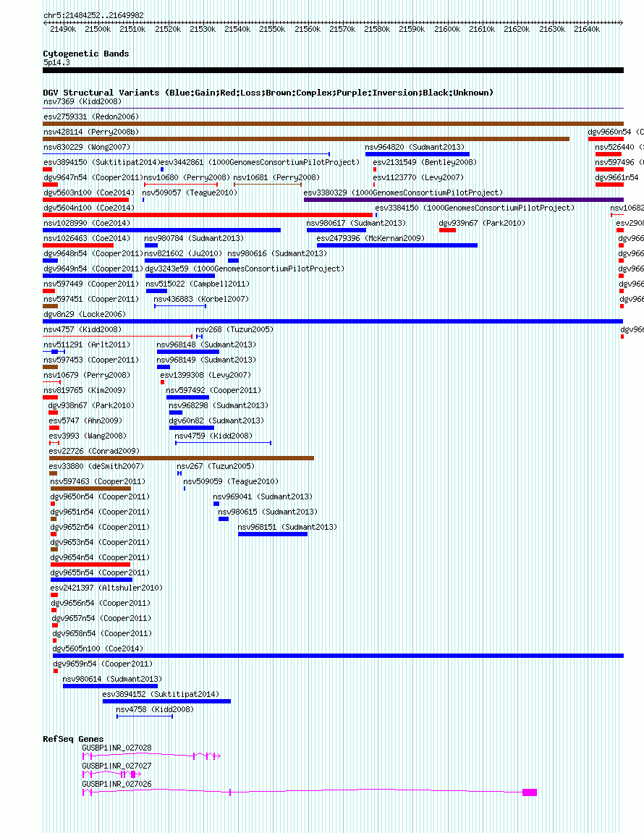Open variant esv1123770 (Levy2007)
Image resolution: width=644 pixels, height=833 pixels.
[418, 177]
